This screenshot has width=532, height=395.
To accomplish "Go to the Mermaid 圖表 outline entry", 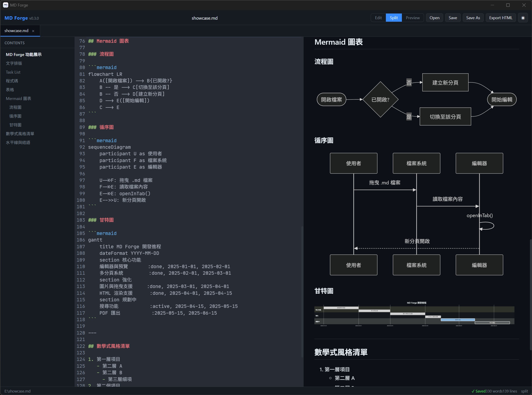I will tap(18, 98).
